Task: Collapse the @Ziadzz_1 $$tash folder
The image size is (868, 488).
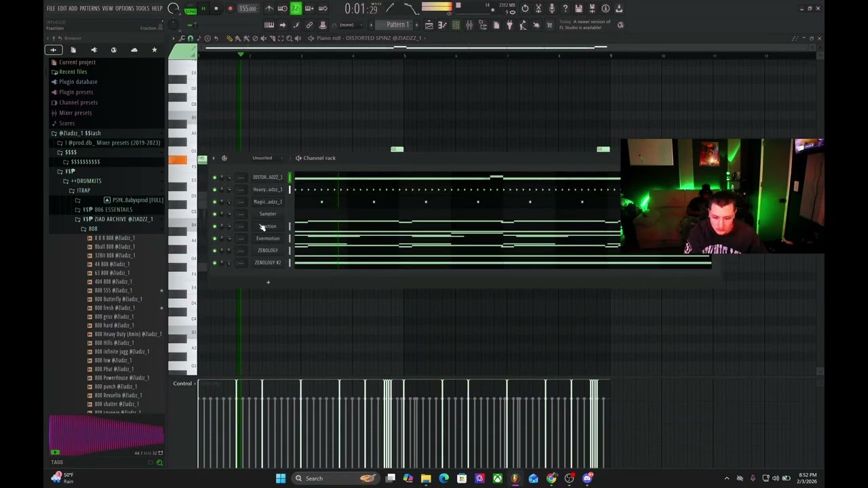Action: [79, 134]
